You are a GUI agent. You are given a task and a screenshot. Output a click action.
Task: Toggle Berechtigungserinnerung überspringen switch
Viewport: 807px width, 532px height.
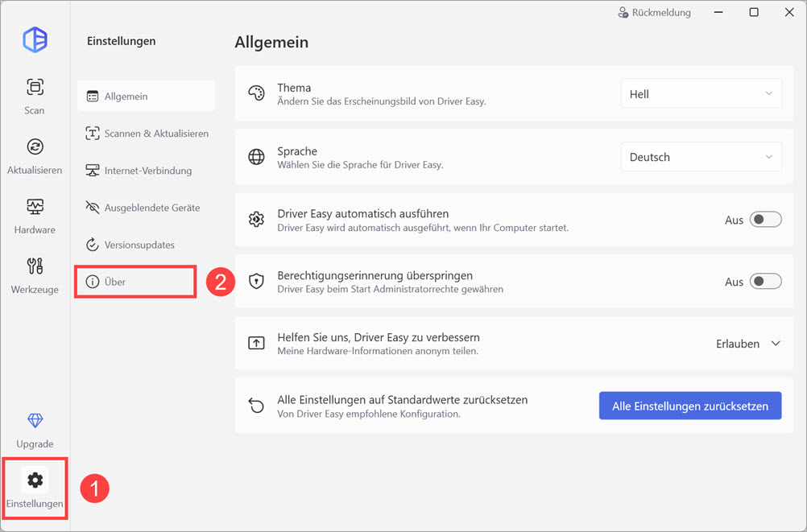click(x=765, y=282)
